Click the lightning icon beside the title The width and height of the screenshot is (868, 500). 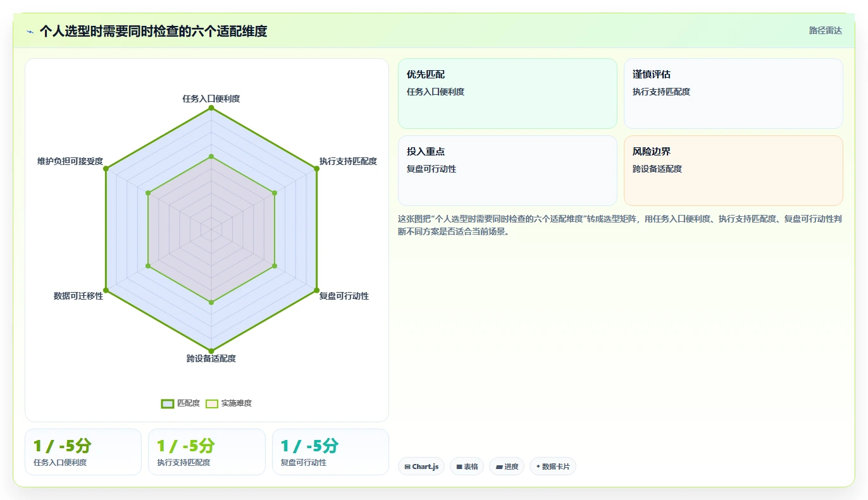pos(30,32)
